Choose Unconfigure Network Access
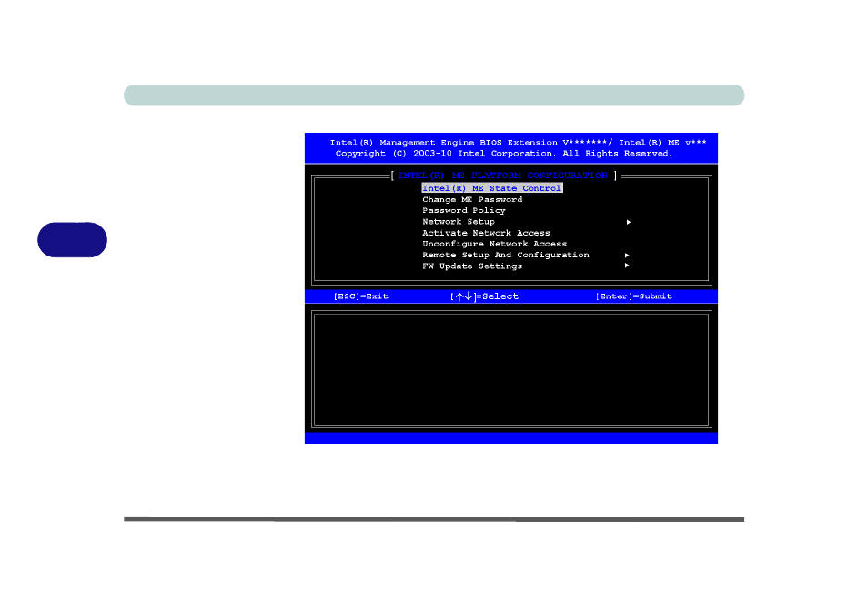Image resolution: width=868 pixels, height=612 pixels. [x=494, y=244]
